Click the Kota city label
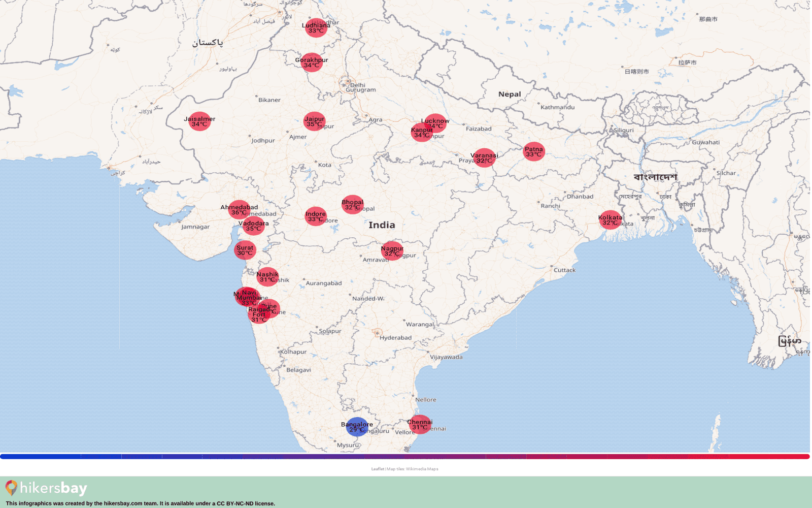812x508 pixels. tap(324, 165)
